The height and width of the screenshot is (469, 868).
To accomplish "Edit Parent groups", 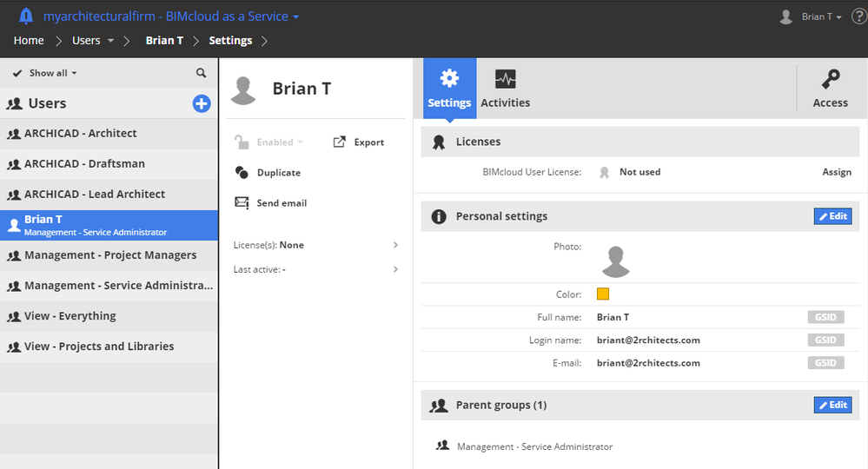I will click(x=832, y=406).
